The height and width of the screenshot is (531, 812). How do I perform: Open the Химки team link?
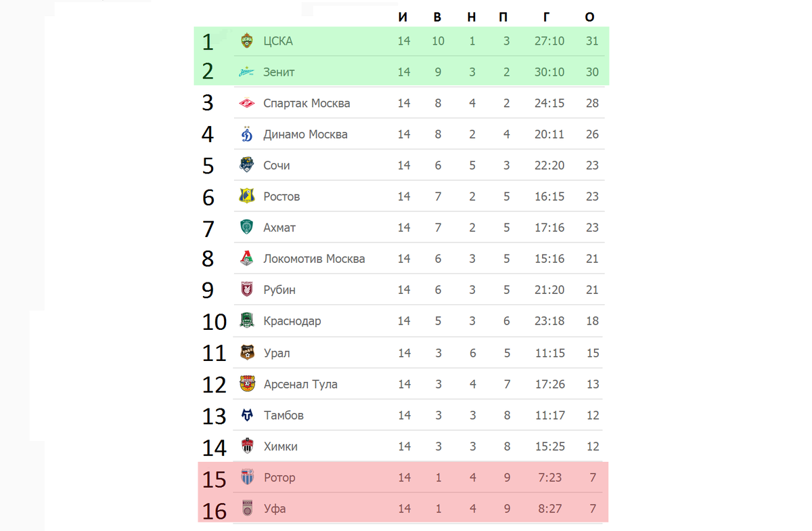coord(280,446)
